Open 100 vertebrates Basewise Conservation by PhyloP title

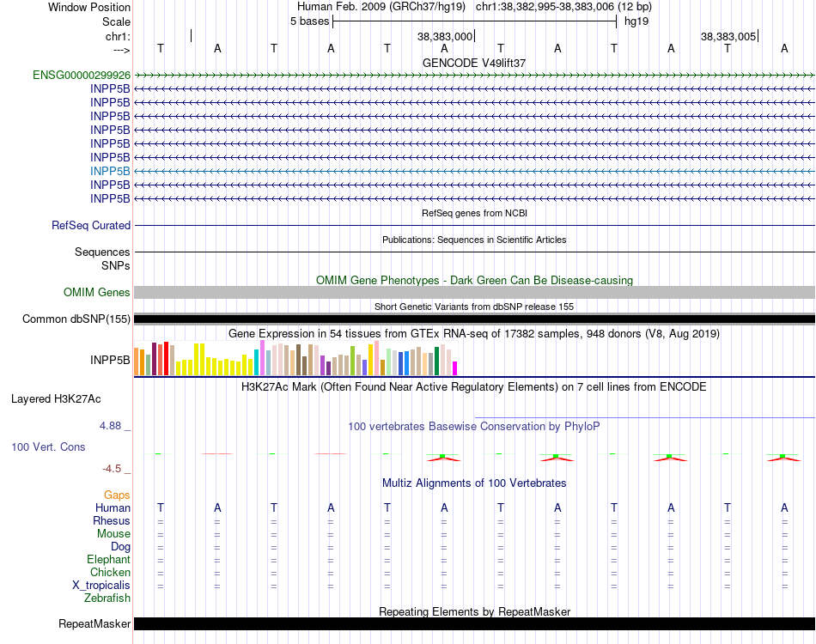[474, 427]
